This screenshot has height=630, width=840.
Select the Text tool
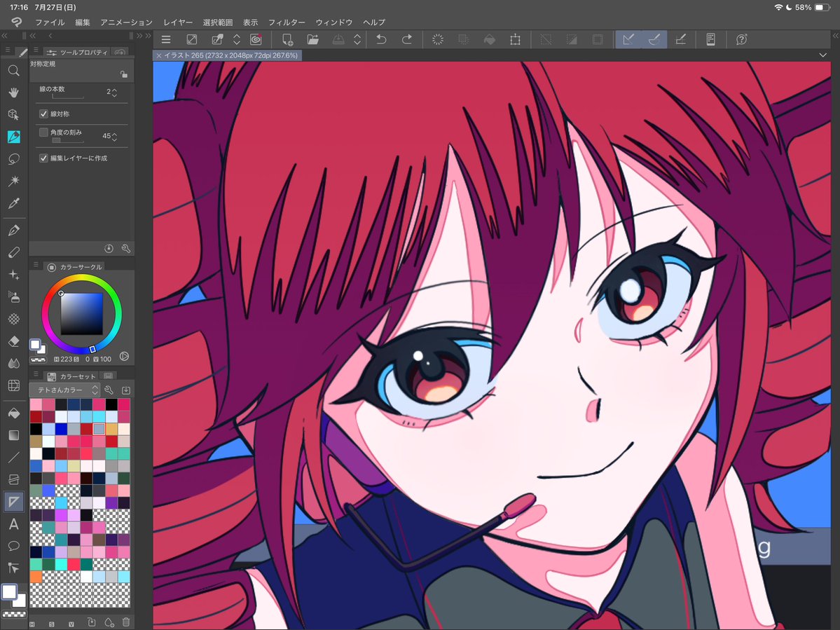[x=14, y=524]
